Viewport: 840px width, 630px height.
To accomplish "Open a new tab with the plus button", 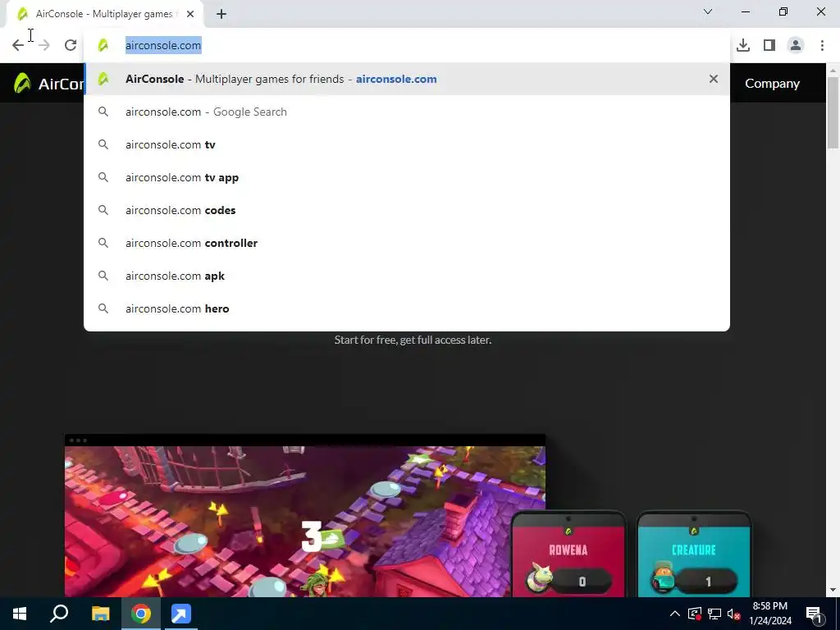I will coord(221,14).
